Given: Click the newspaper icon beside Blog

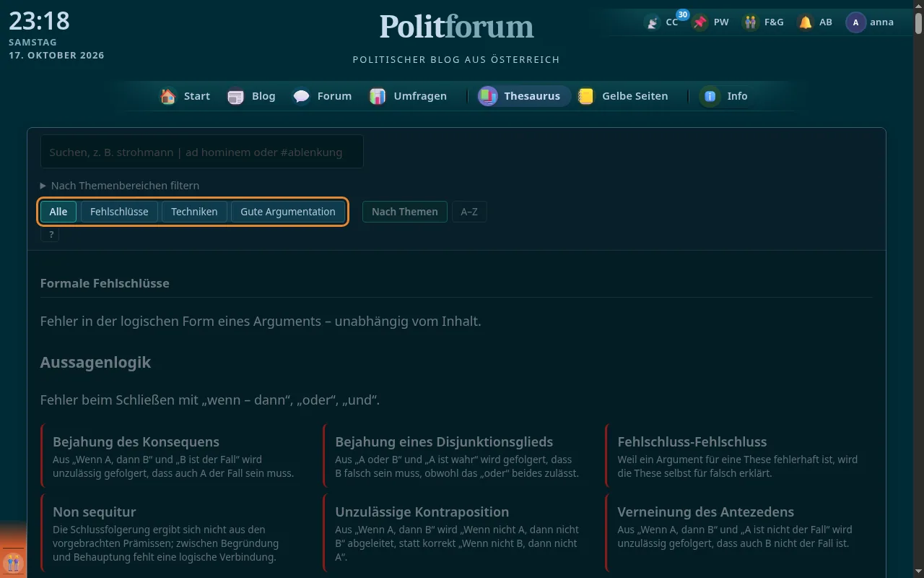Looking at the screenshot, I should tap(235, 96).
